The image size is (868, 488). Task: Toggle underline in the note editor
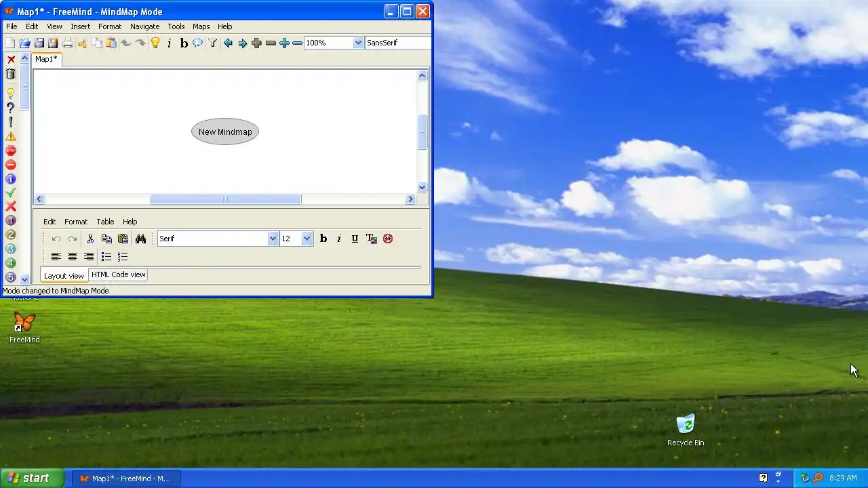(x=355, y=239)
